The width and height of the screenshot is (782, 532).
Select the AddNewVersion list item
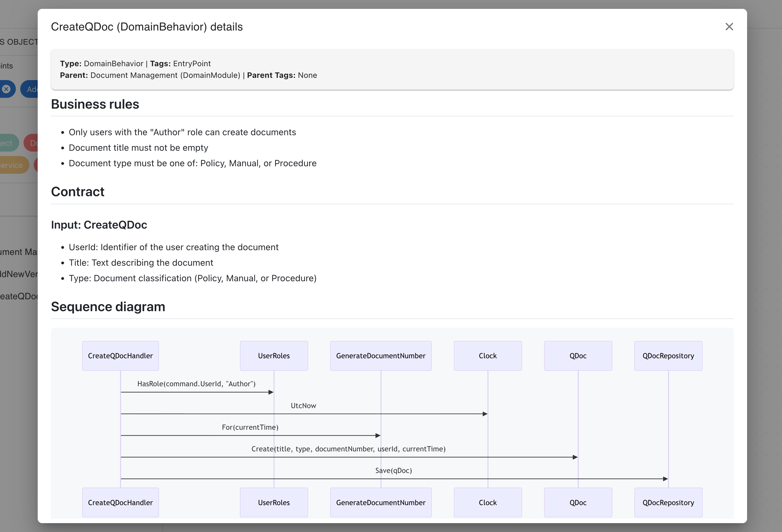coord(19,274)
